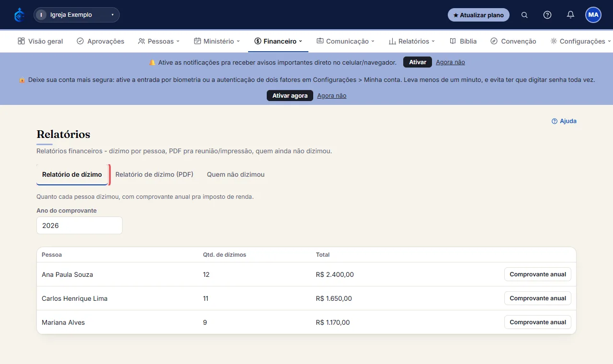
Task: Switch to Relatório de dízimo (PDF) tab
Action: coord(154,175)
